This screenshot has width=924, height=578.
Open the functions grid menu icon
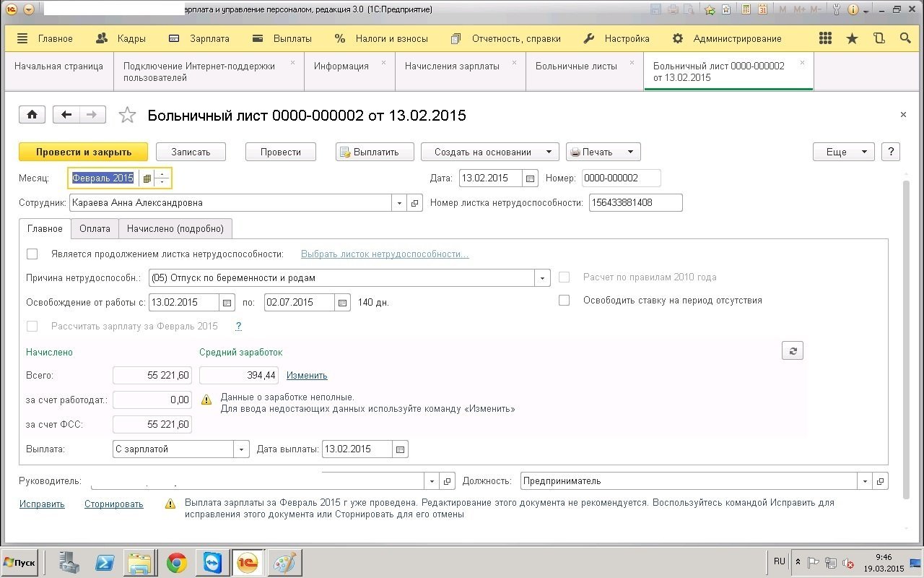pos(826,38)
